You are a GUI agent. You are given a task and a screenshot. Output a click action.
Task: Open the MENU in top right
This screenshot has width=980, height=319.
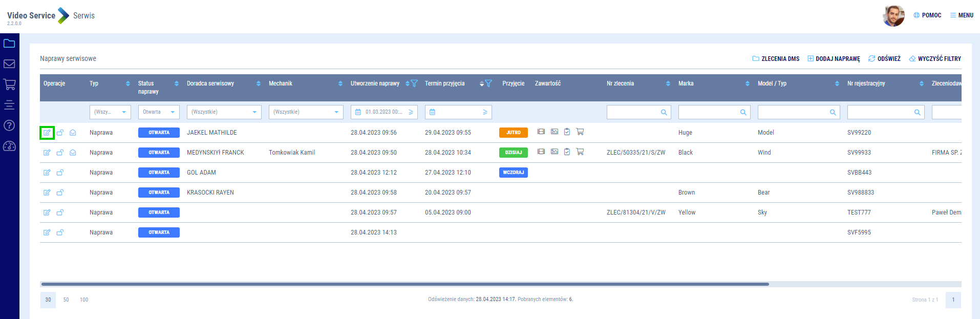click(x=962, y=15)
